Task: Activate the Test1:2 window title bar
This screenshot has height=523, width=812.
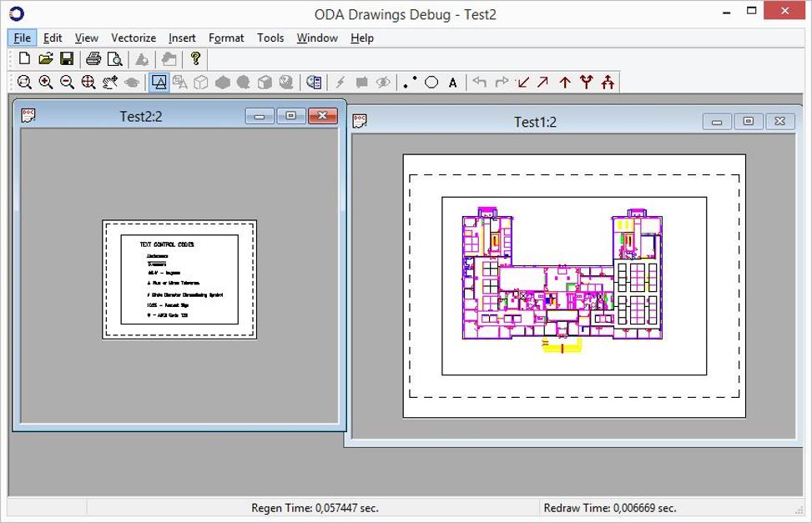Action: pyautogui.click(x=535, y=122)
